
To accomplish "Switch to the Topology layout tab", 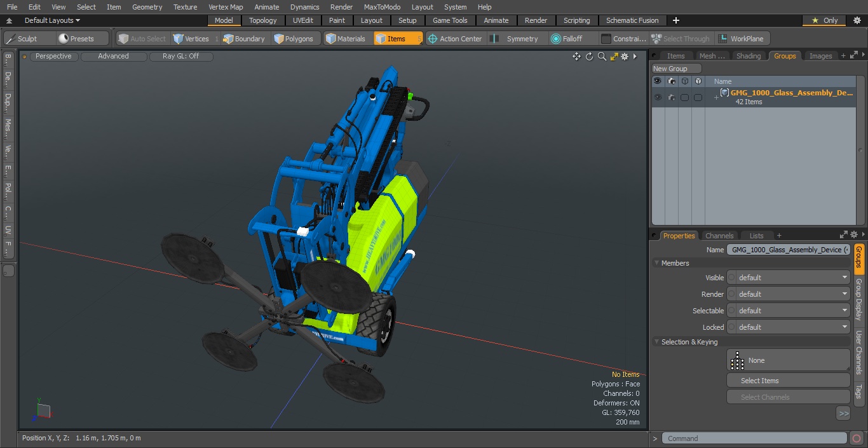I will pyautogui.click(x=262, y=20).
